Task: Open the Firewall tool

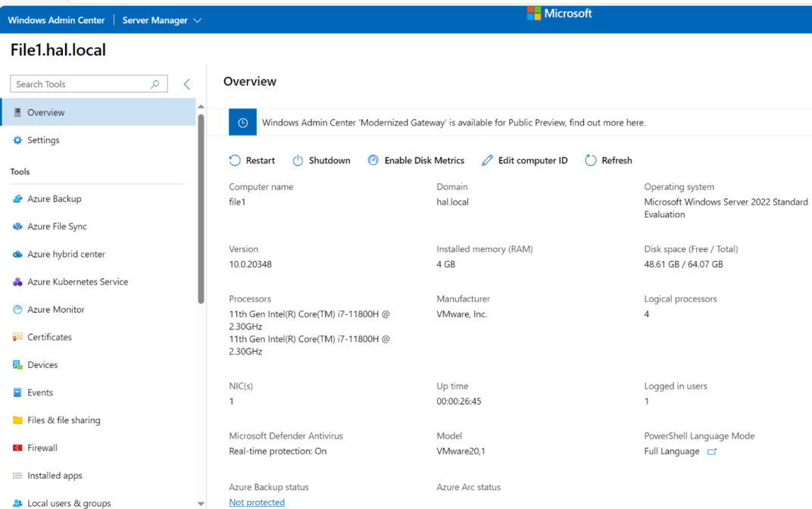Action: [x=42, y=448]
